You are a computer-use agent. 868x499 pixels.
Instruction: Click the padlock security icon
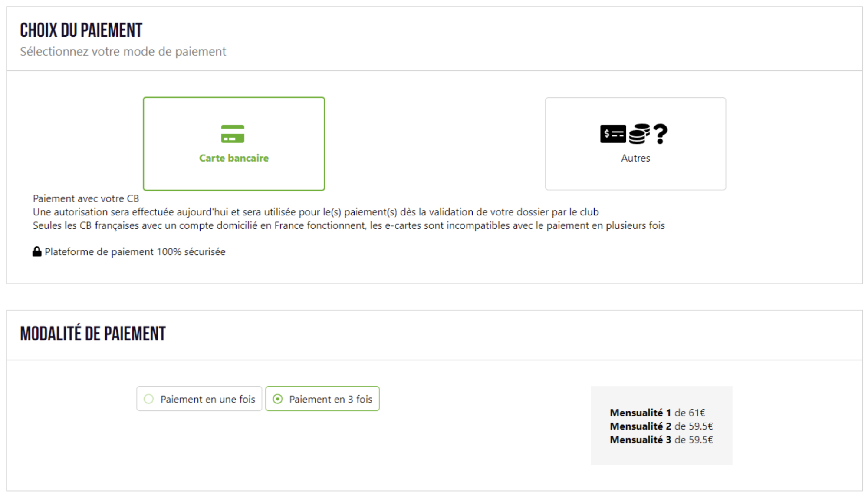point(37,251)
